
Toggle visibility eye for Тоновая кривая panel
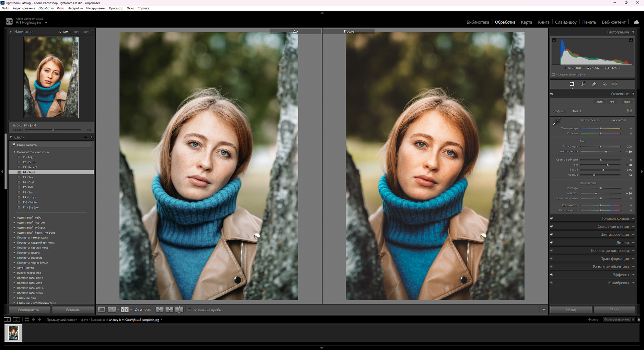click(552, 218)
